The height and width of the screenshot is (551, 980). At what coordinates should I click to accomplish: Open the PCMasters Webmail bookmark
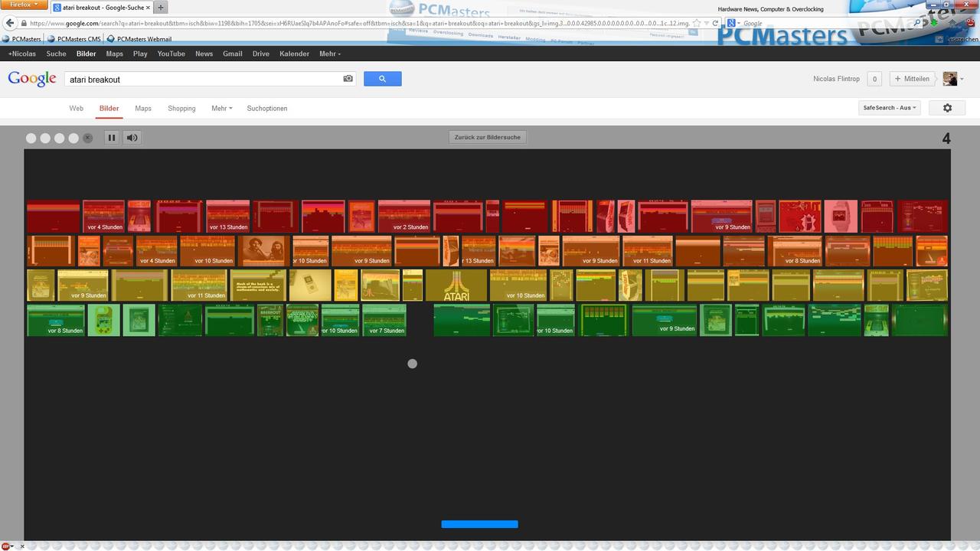click(139, 39)
